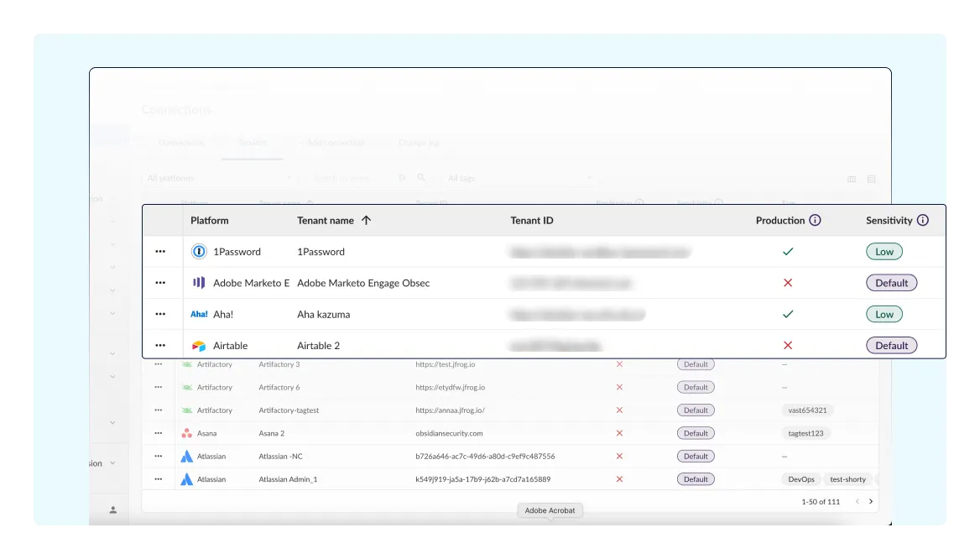Click Default badge in Atlassian -NC row

696,456
